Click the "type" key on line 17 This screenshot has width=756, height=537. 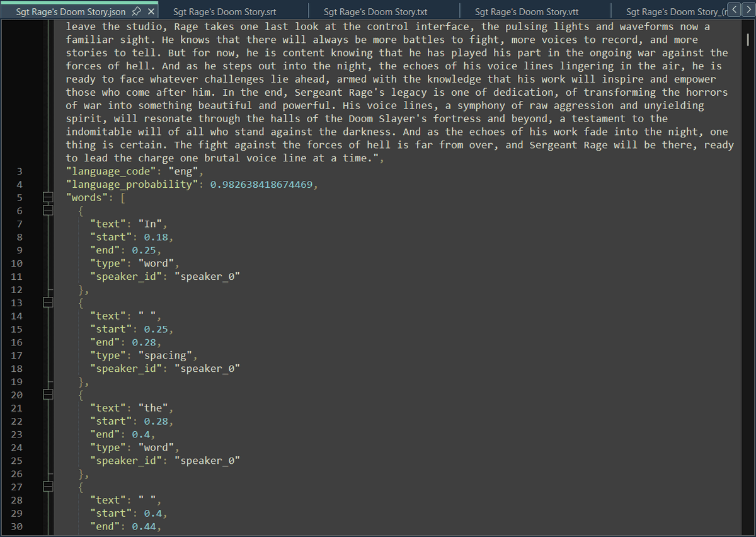109,355
